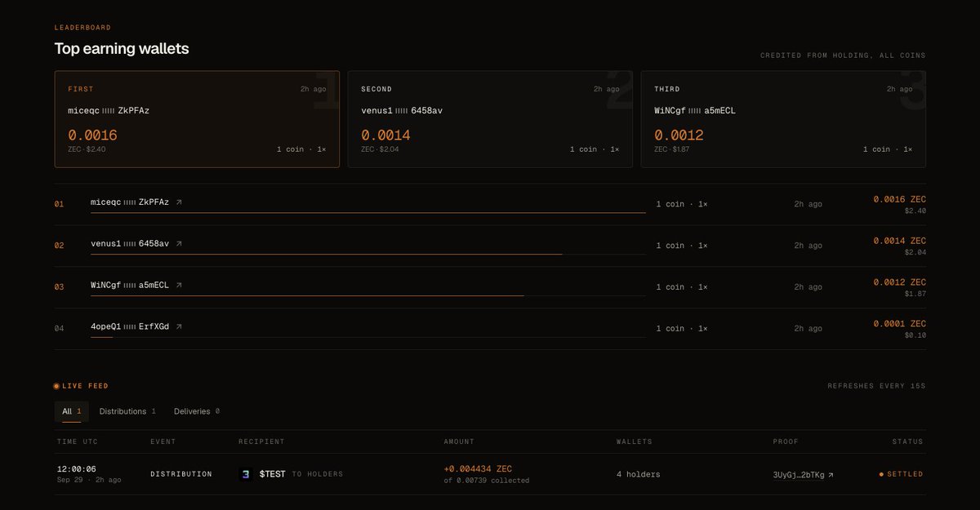Click the "REFRESHES EVERY 15S" text
980x510 pixels.
pyautogui.click(x=876, y=386)
